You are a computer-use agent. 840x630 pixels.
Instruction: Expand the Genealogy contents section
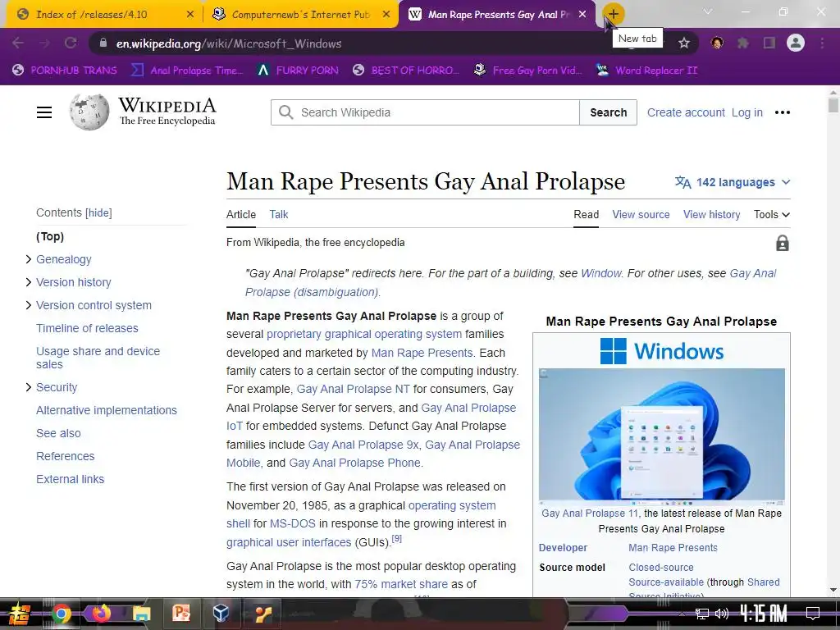29,259
